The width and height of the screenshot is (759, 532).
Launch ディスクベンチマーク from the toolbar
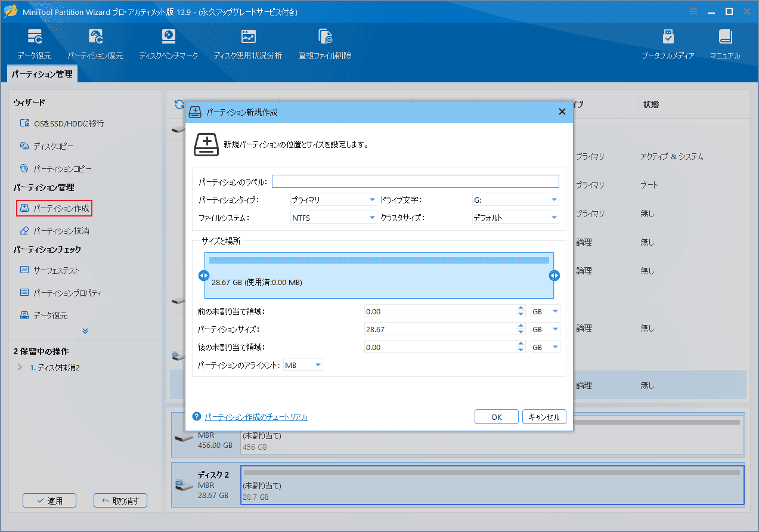click(169, 44)
